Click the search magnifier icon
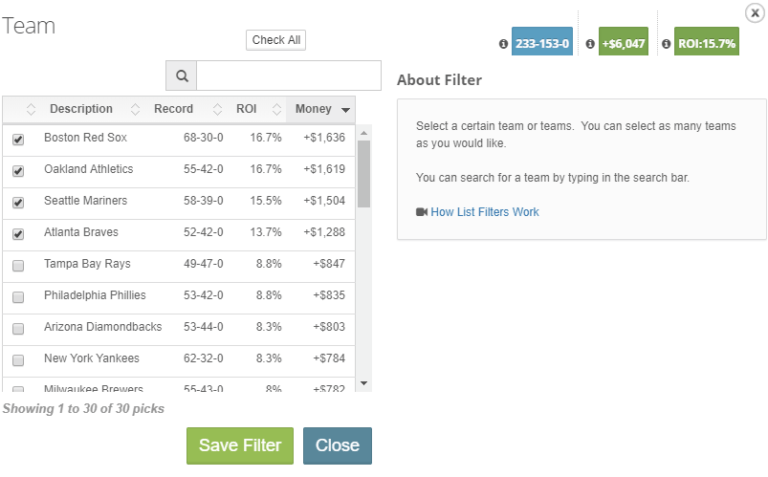This screenshot has width=768, height=477. coord(182,76)
